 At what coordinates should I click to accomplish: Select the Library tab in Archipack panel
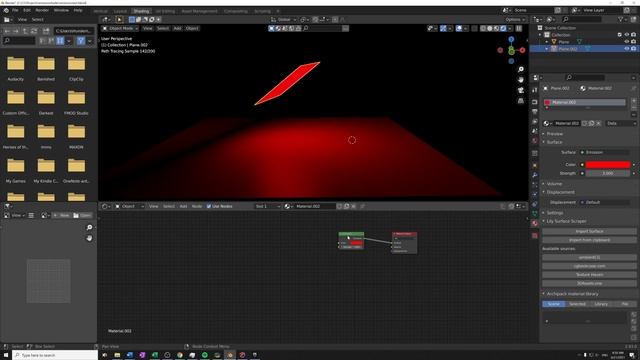pos(601,304)
